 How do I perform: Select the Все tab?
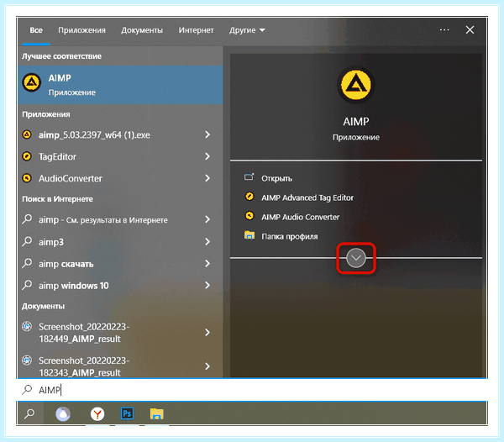point(36,30)
